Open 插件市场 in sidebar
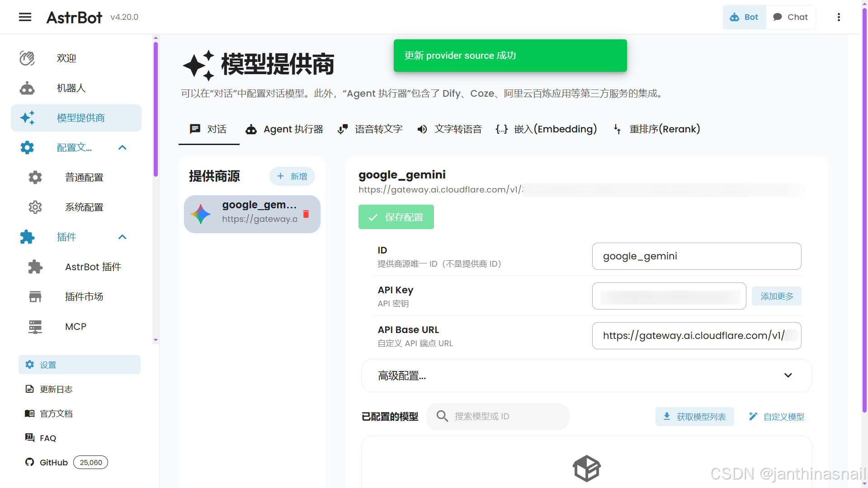Screen dimensions: 868x488 (76, 297)
